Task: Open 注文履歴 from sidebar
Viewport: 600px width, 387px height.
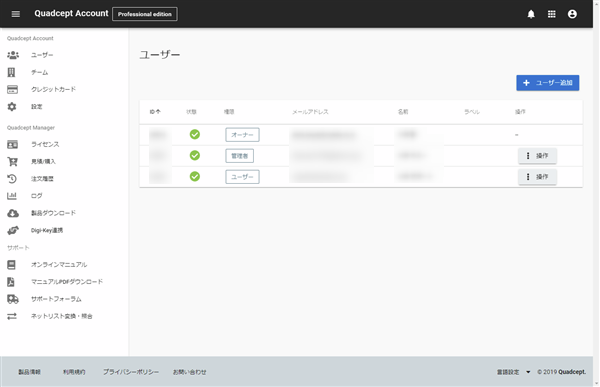Action: (42, 179)
